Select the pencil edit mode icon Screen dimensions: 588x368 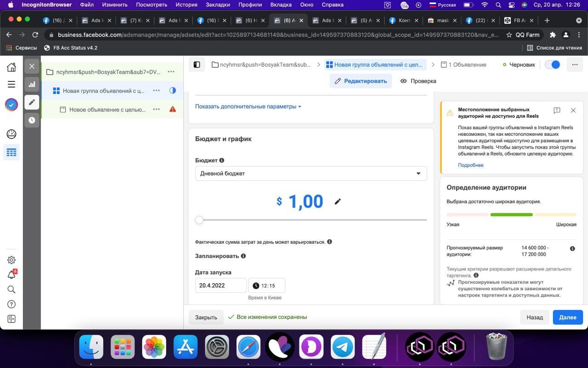tap(32, 102)
